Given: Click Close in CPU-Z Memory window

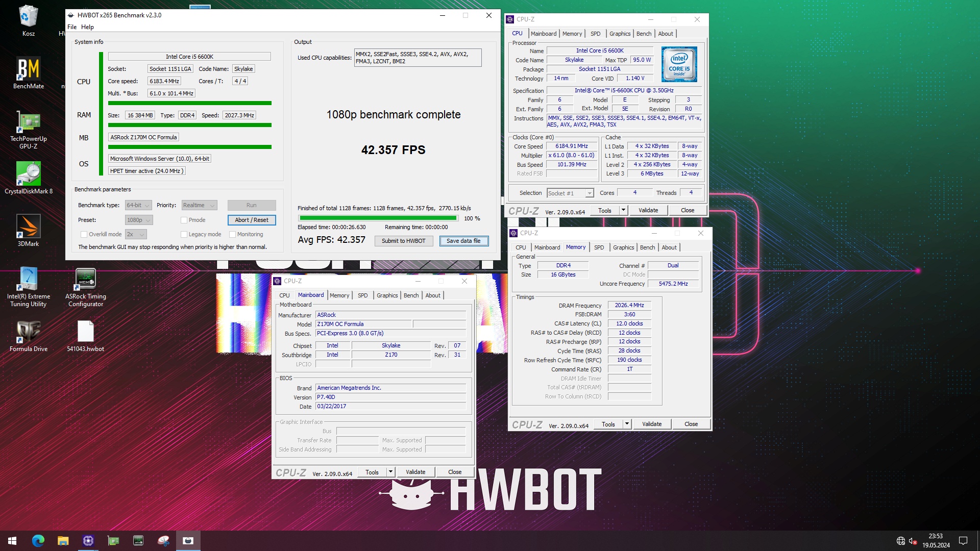Looking at the screenshot, I should point(691,424).
